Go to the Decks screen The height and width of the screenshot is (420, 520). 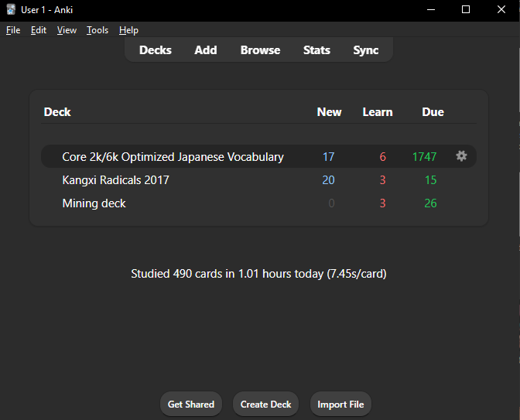tap(156, 50)
